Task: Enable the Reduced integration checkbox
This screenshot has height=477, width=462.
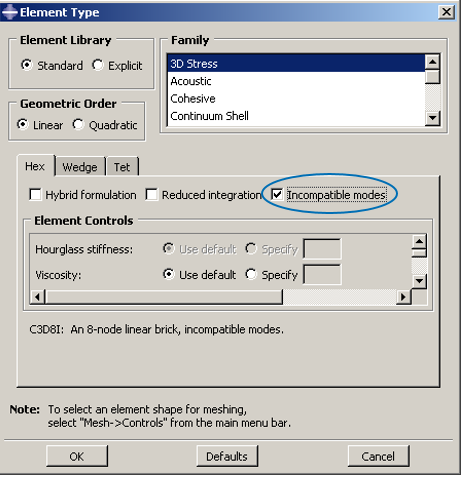Action: (x=151, y=195)
